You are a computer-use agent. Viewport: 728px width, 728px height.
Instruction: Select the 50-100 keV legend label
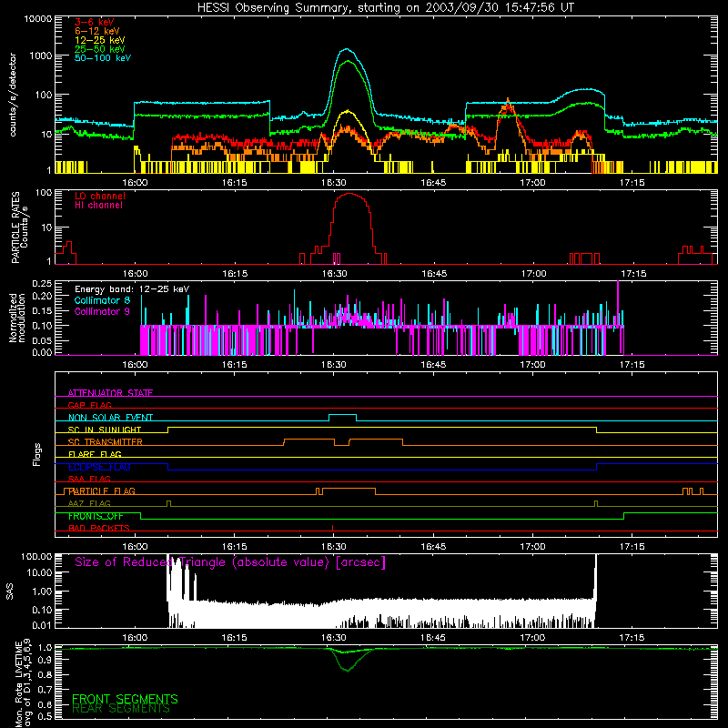(103, 58)
